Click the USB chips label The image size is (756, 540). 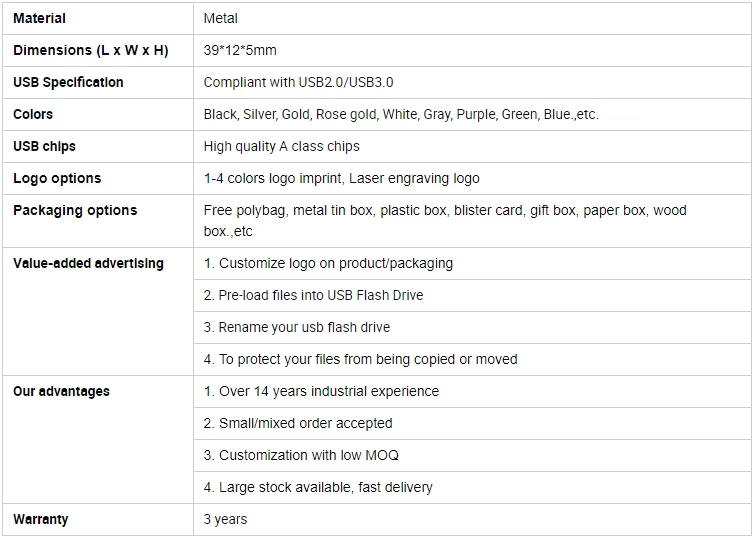point(44,146)
